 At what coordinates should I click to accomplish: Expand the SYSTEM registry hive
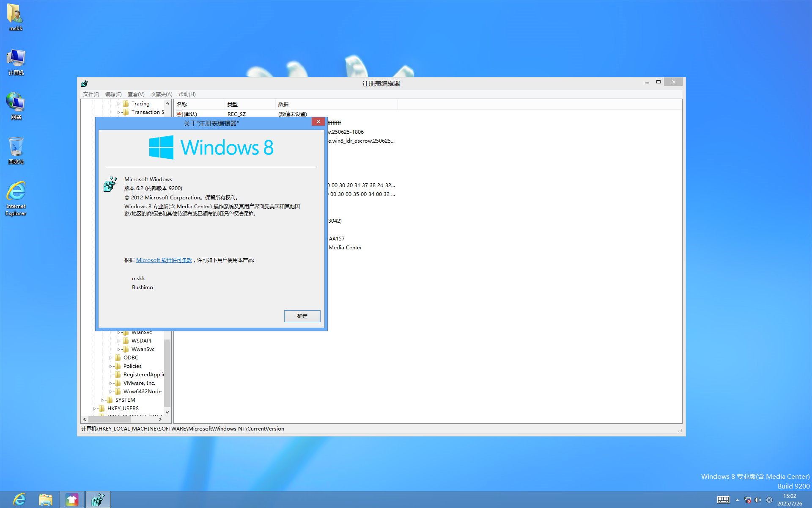[x=102, y=400]
